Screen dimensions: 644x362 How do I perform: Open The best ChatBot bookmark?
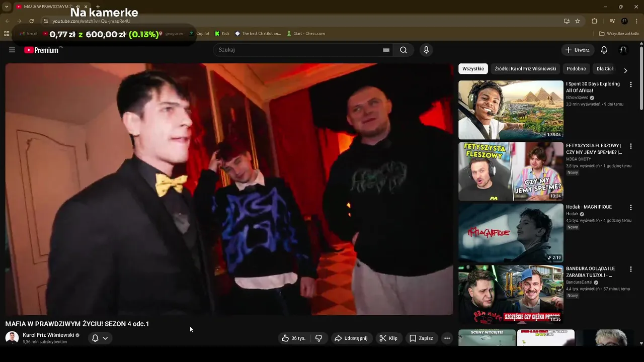tap(258, 34)
